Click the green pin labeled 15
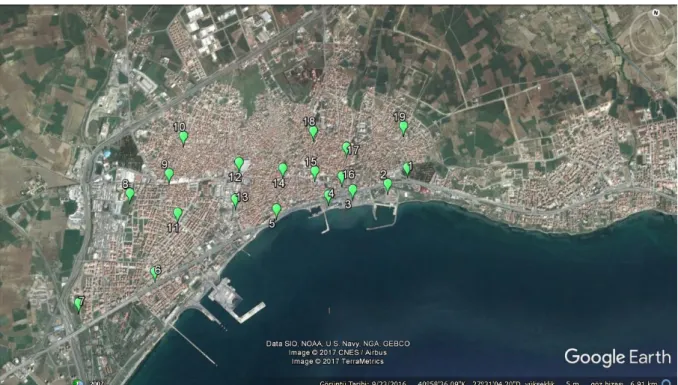Viewport: 678px width, 385px height. click(315, 173)
